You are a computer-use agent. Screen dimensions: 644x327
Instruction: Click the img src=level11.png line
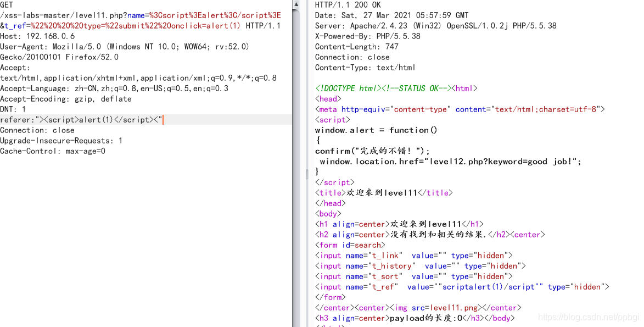tap(418, 308)
